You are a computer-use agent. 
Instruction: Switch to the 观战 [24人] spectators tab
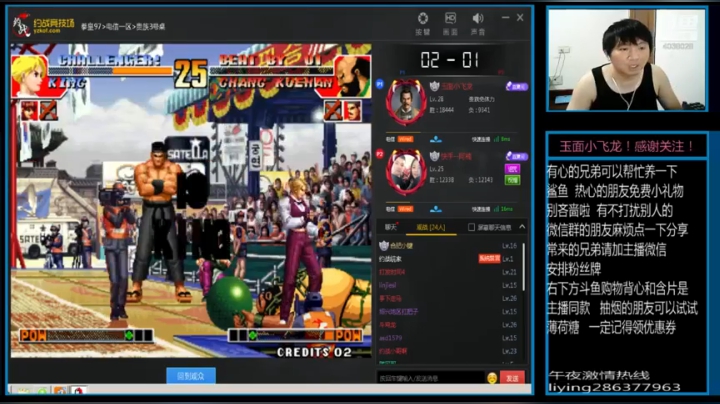[x=431, y=227]
